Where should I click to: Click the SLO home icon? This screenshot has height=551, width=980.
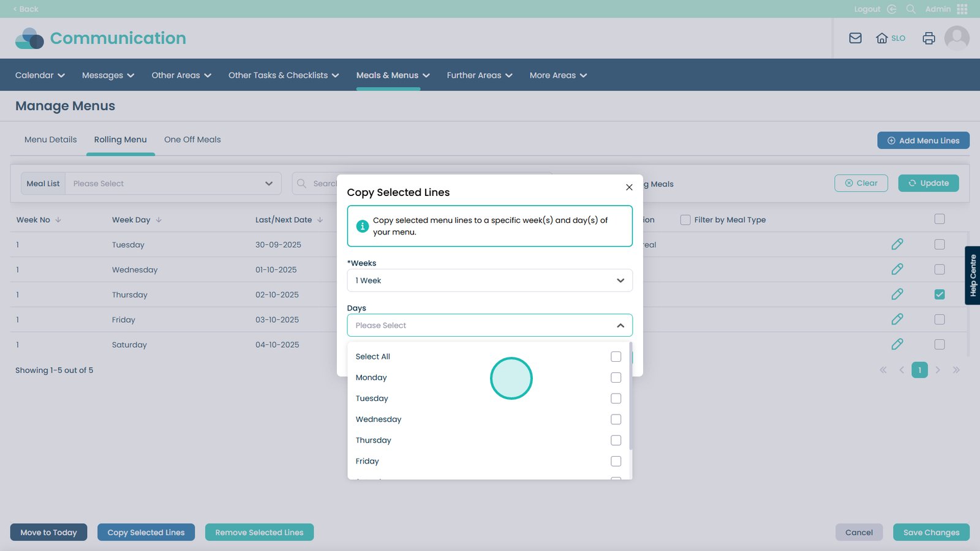coord(882,38)
